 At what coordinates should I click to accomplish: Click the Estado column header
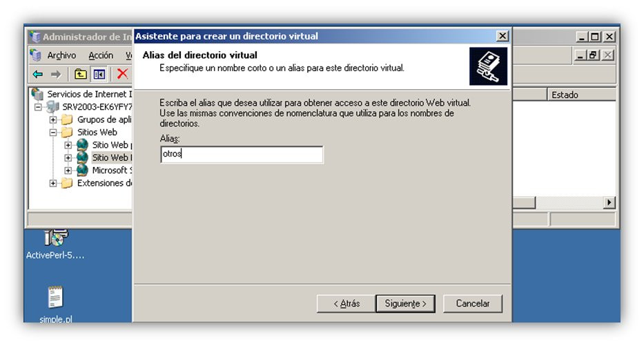coord(580,95)
